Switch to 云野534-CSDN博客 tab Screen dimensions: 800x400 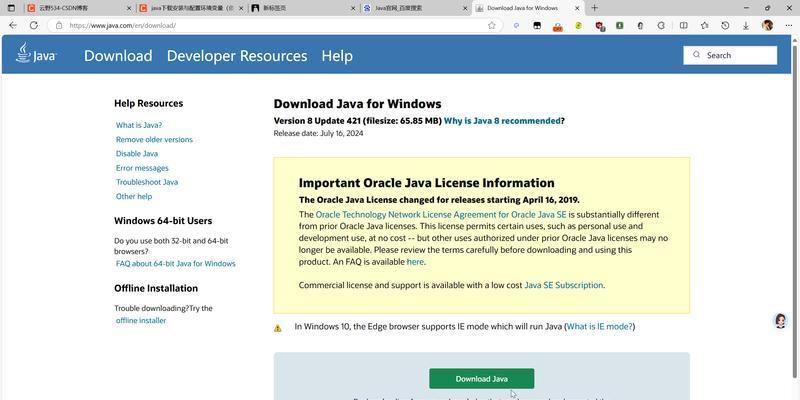79,8
